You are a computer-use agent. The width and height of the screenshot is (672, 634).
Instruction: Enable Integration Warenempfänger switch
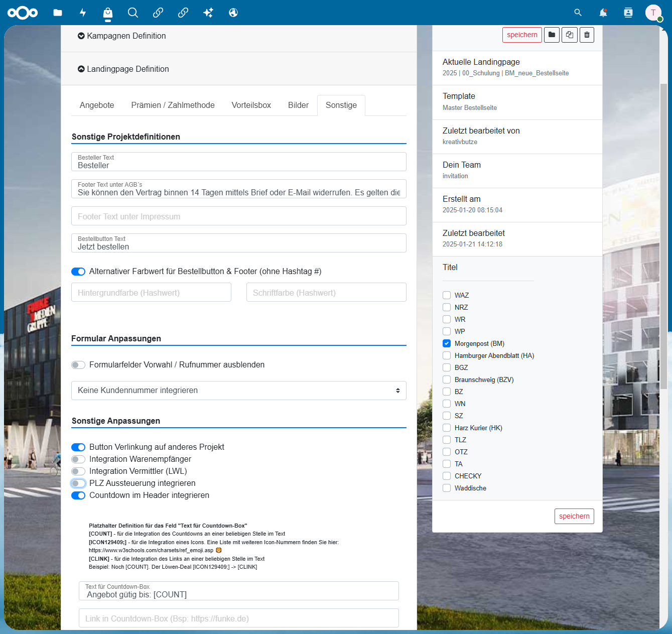tap(78, 459)
